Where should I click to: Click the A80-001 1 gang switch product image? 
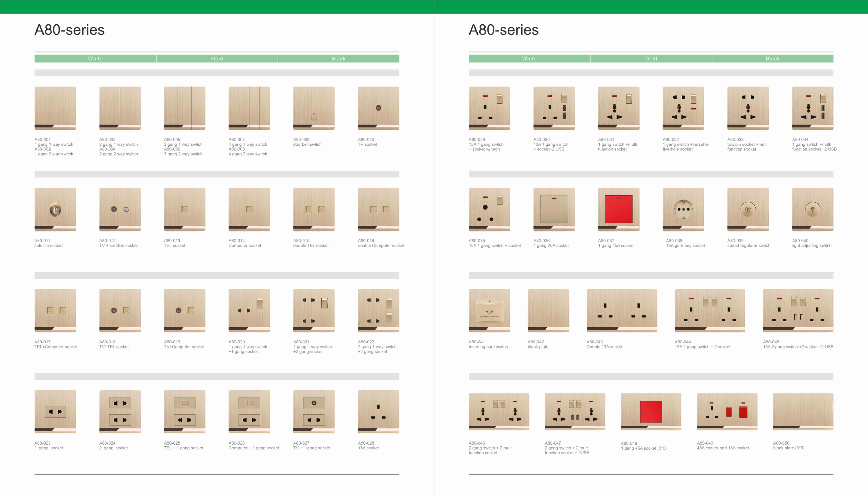55,108
